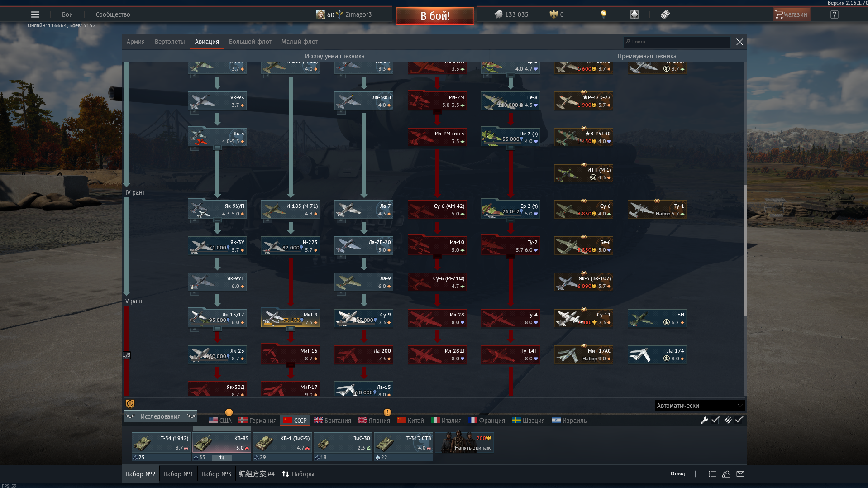Open the Golden Eagles balance

[556, 14]
